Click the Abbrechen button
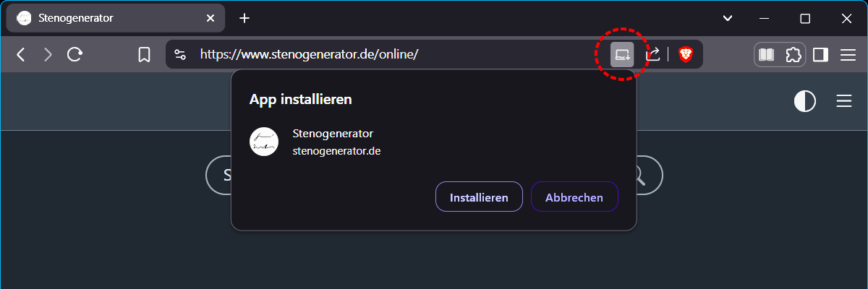This screenshot has height=289, width=868. tap(574, 197)
